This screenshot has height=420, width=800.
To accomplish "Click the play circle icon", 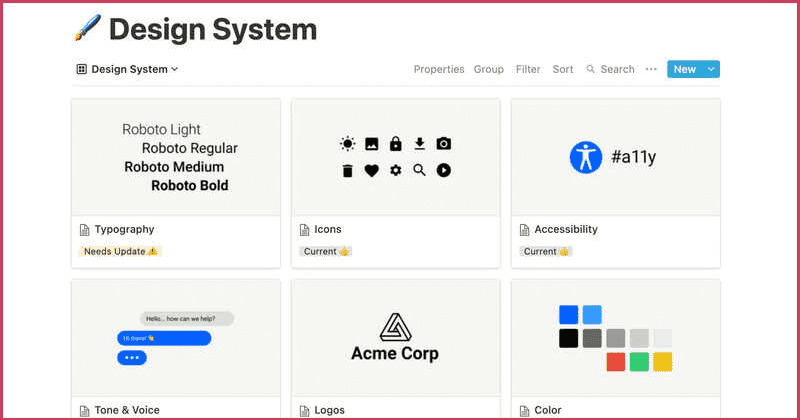I will click(443, 170).
